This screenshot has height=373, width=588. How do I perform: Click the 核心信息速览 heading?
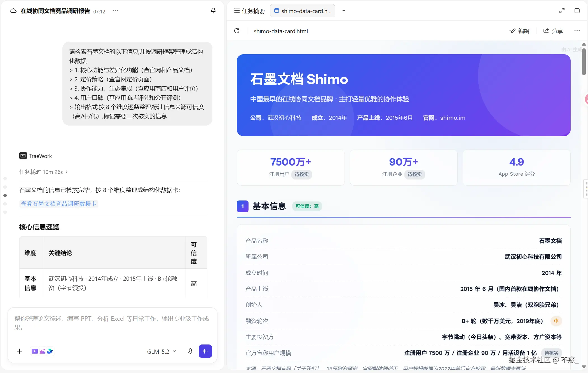coord(39,227)
